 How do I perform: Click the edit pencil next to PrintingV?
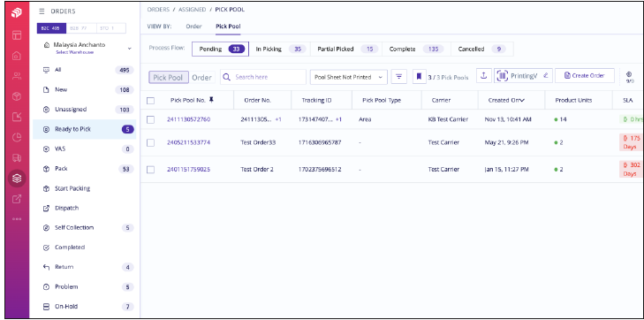545,76
